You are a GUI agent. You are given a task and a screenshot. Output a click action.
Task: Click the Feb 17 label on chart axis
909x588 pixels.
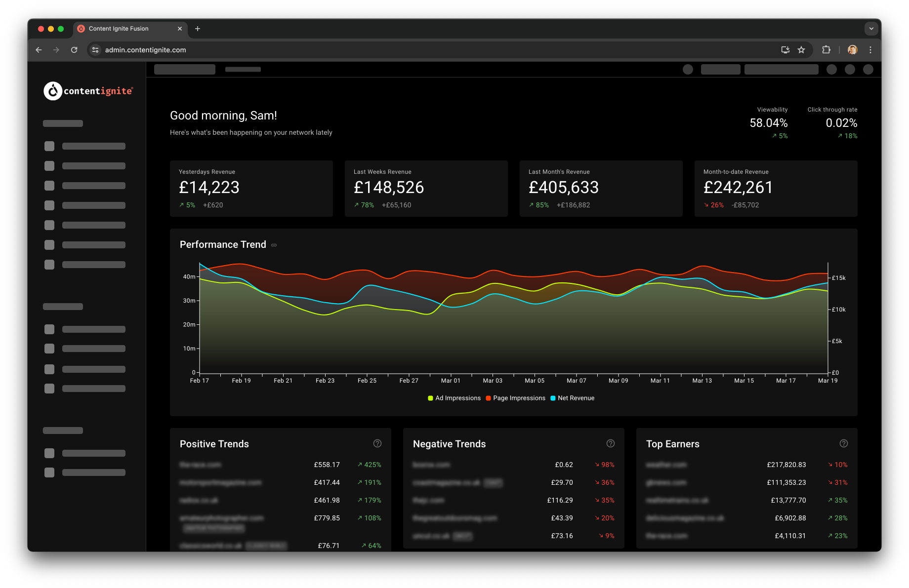(200, 381)
